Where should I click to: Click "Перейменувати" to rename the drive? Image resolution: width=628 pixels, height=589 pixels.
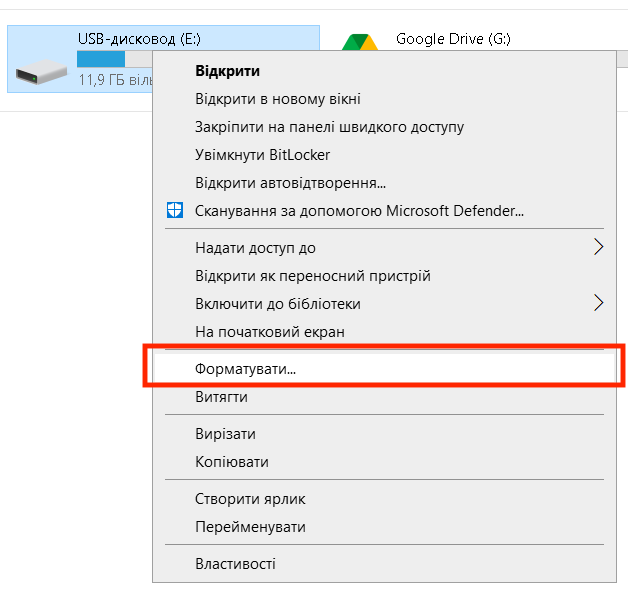tap(250, 526)
